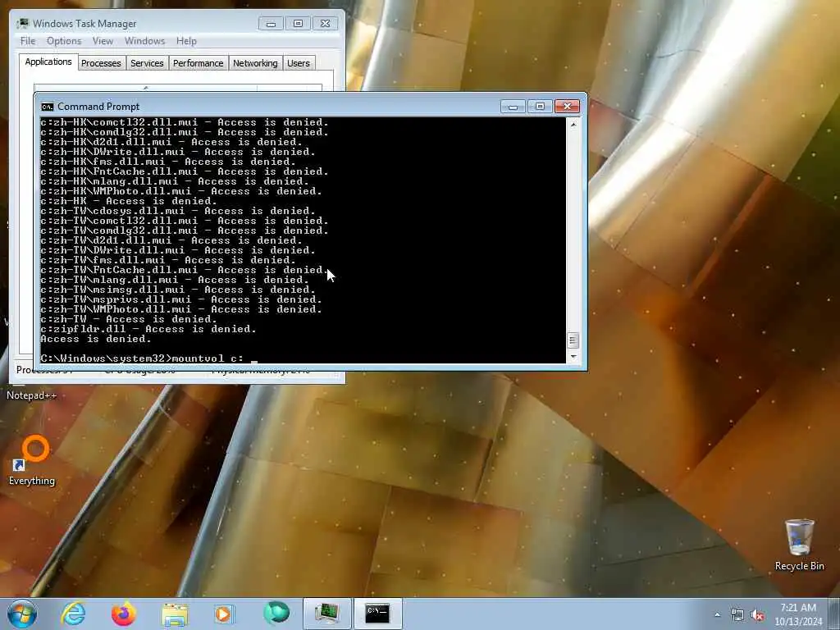840x630 pixels.
Task: Close the Command Prompt window
Action: pyautogui.click(x=568, y=106)
